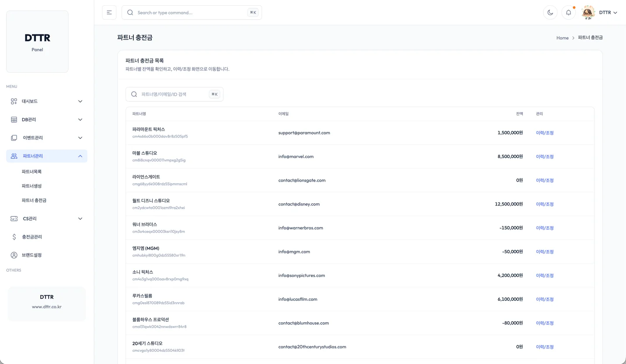This screenshot has height=364, width=626.
Task: Click the ⌘K shortcut badge in top search
Action: point(253,13)
